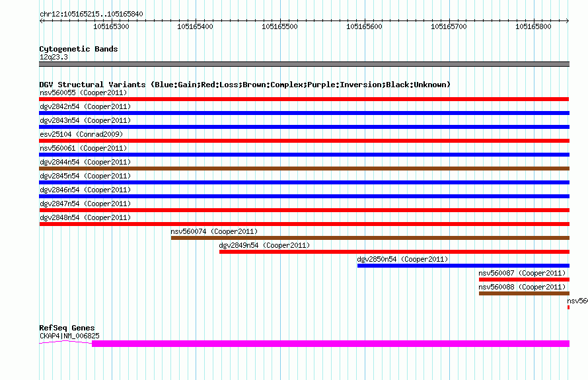Click the dgv2842n54 (Cooper2011) label

click(x=85, y=106)
